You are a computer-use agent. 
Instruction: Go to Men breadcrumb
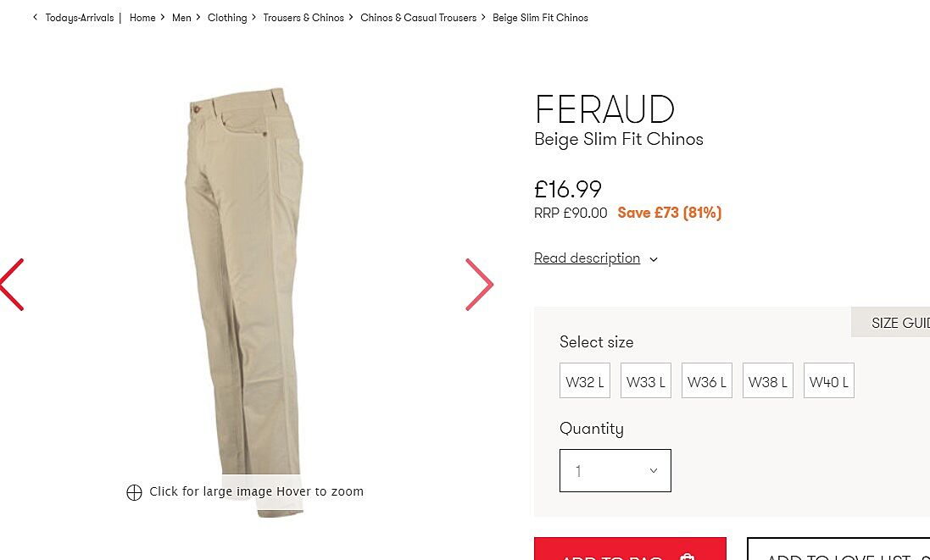(181, 18)
